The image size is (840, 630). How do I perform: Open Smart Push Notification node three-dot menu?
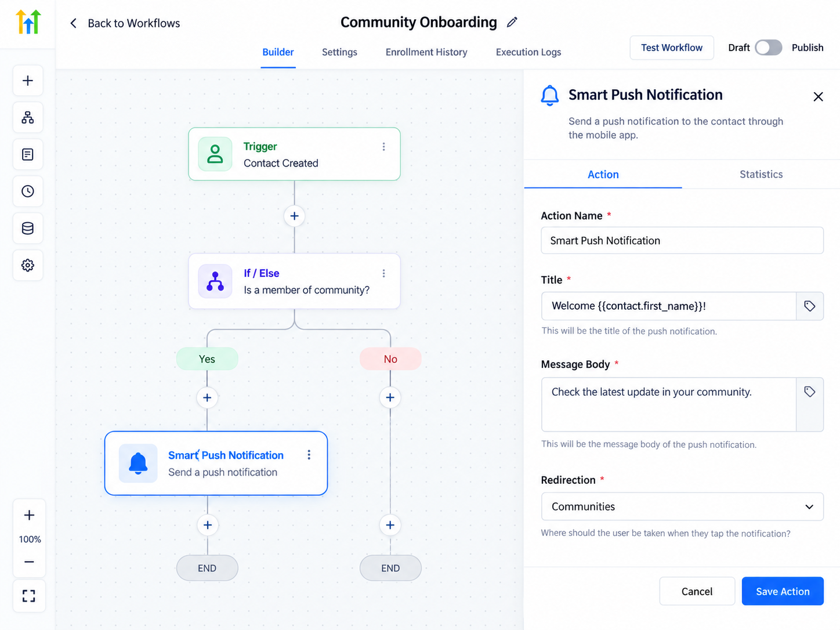tap(309, 455)
